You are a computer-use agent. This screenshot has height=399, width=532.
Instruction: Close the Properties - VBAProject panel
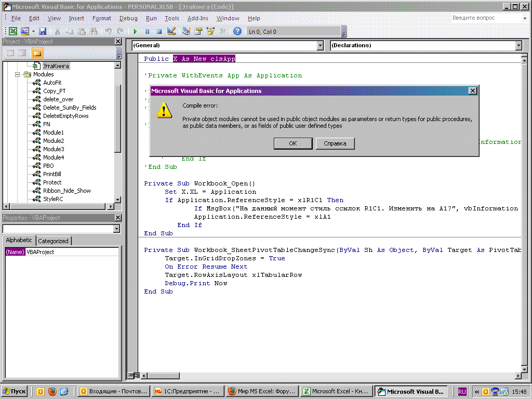(118, 218)
